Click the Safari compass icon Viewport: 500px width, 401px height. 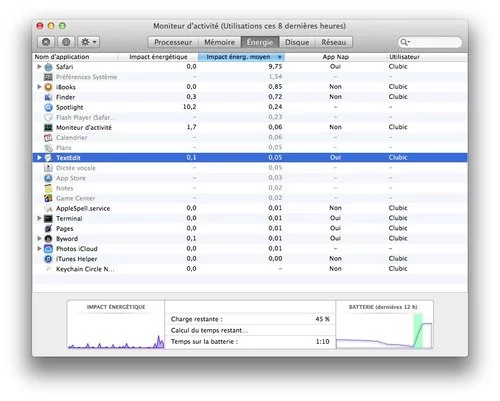pos(49,67)
